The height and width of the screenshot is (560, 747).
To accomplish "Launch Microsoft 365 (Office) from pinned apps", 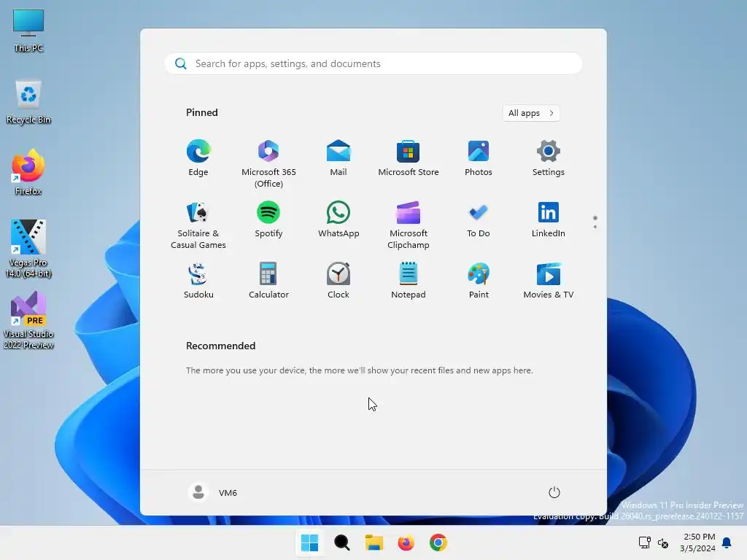I will (x=268, y=164).
